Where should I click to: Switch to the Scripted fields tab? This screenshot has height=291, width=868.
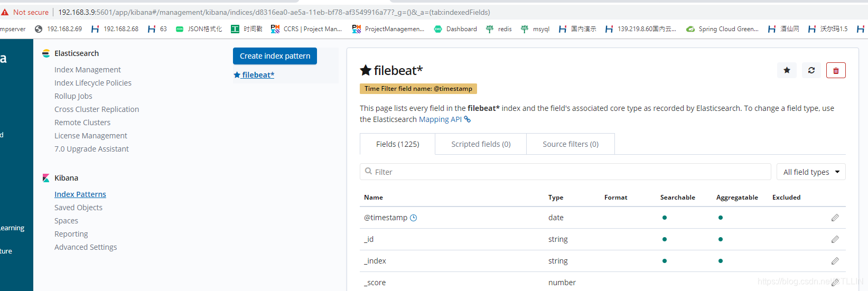pos(481,144)
